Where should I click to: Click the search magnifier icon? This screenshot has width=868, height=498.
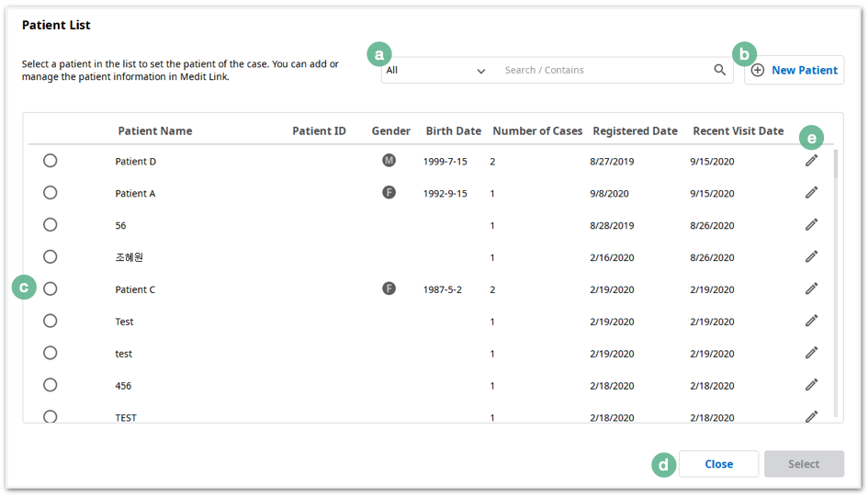[x=719, y=70]
